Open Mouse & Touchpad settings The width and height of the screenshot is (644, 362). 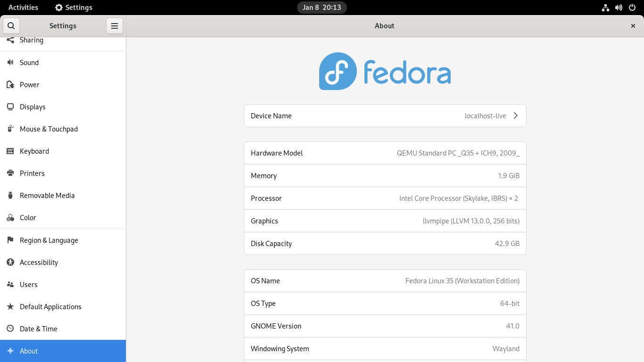point(63,129)
